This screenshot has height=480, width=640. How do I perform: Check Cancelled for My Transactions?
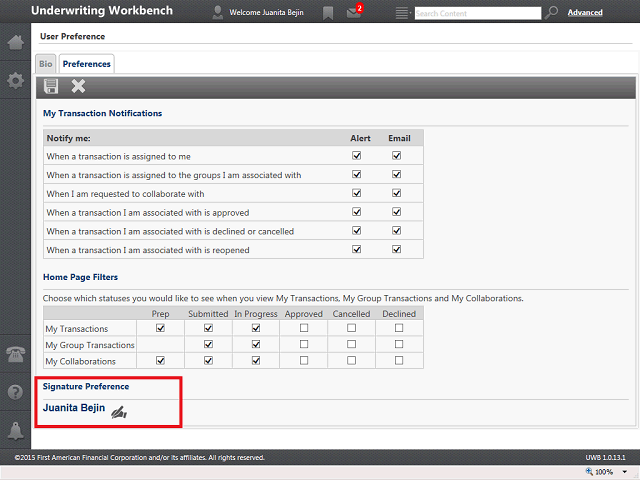[351, 328]
